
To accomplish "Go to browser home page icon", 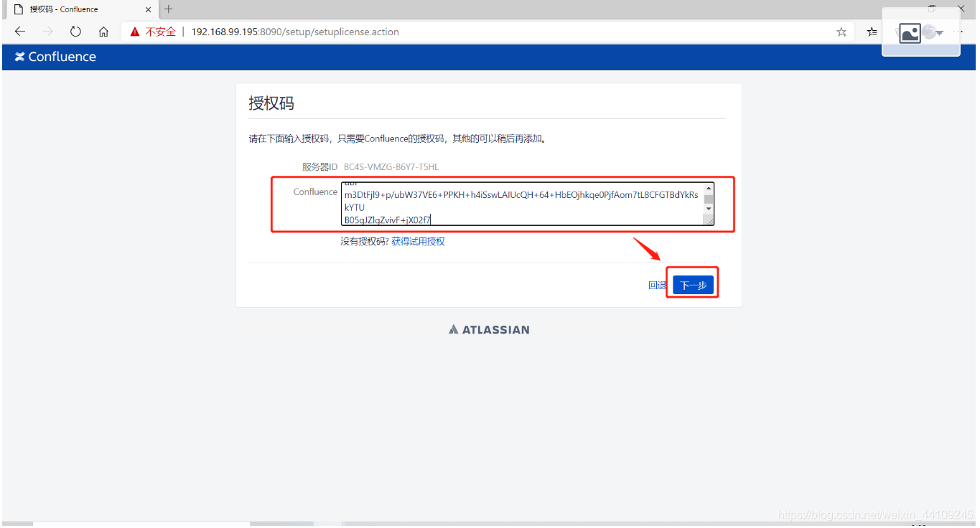I will [103, 32].
